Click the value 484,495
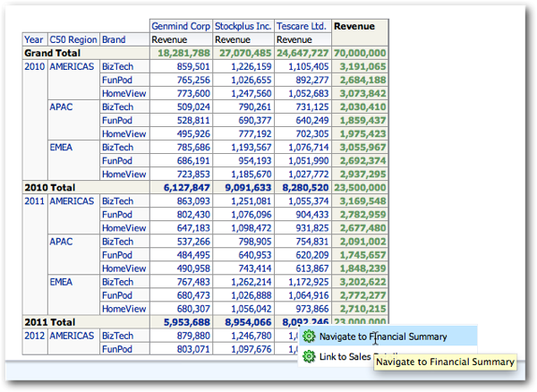 (193, 255)
